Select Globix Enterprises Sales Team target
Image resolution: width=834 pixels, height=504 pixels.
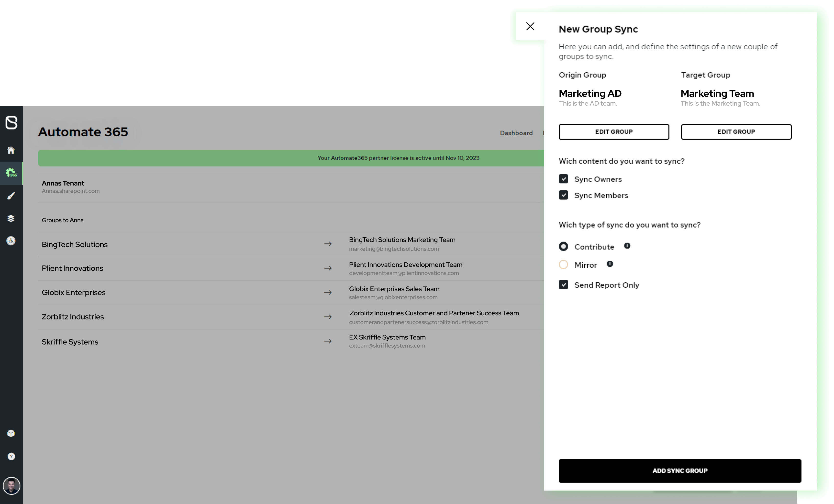(394, 289)
